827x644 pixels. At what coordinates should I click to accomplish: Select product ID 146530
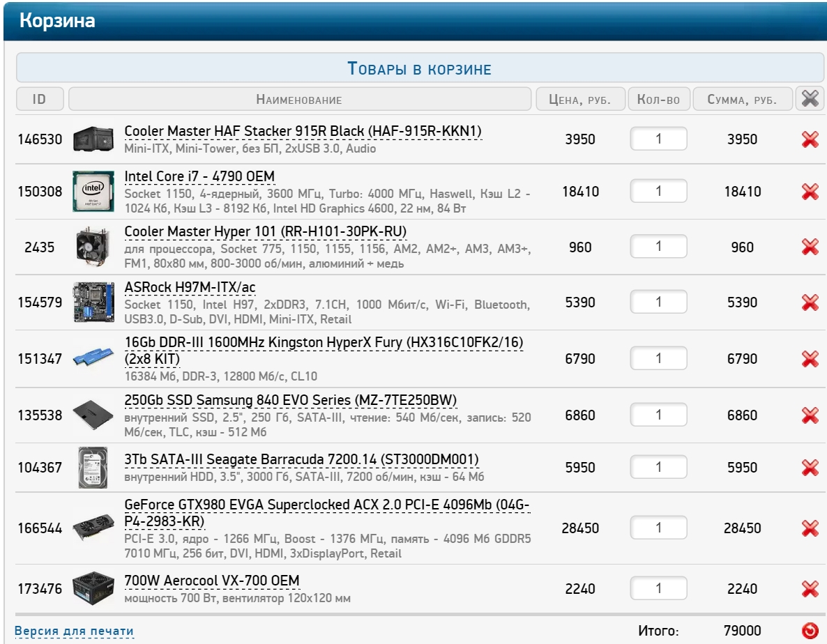(40, 139)
